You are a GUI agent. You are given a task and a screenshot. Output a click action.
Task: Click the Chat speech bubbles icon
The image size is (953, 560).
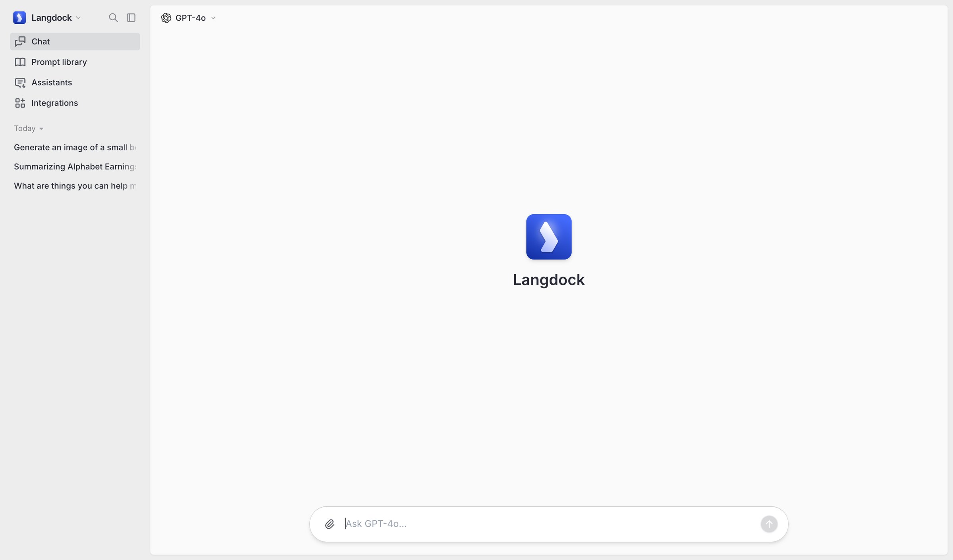[x=20, y=41]
